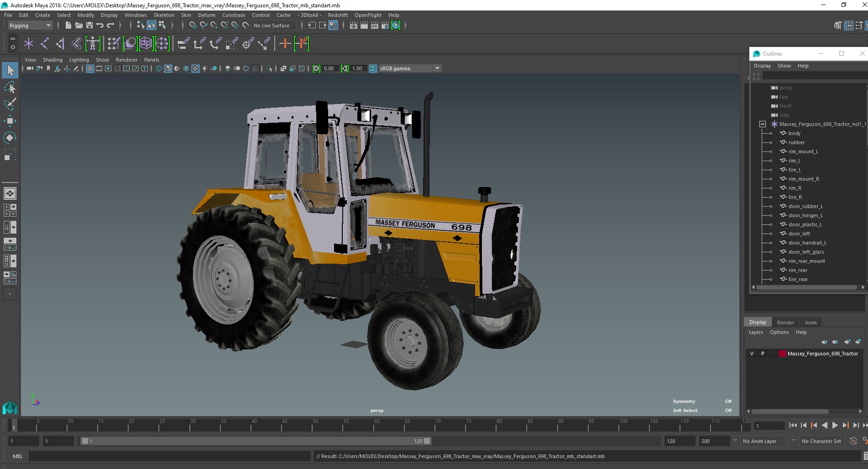The image size is (868, 469).
Task: Click the Save Scene disk icon
Action: [89, 26]
